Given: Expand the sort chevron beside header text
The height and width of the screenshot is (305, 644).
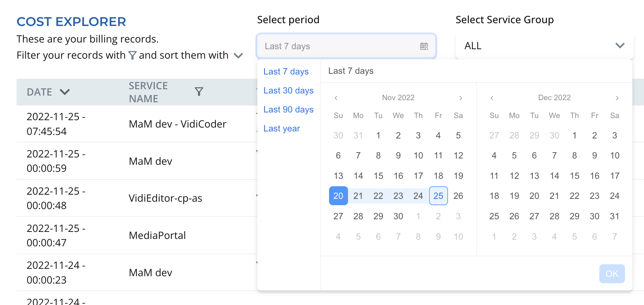Looking at the screenshot, I should click(x=238, y=56).
